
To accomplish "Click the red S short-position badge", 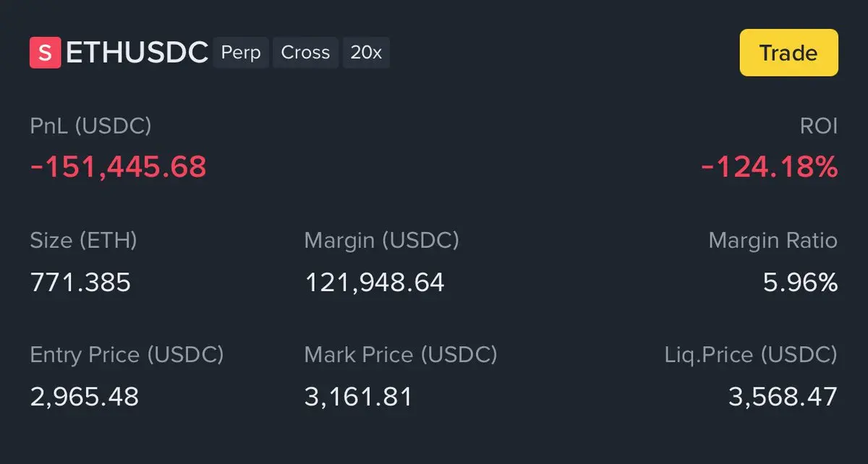I will click(x=45, y=53).
